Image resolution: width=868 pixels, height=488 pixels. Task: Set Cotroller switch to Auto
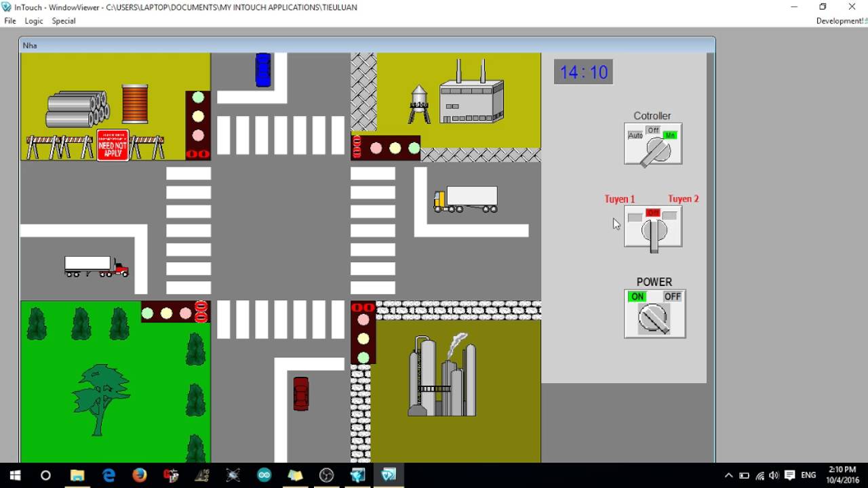(635, 136)
